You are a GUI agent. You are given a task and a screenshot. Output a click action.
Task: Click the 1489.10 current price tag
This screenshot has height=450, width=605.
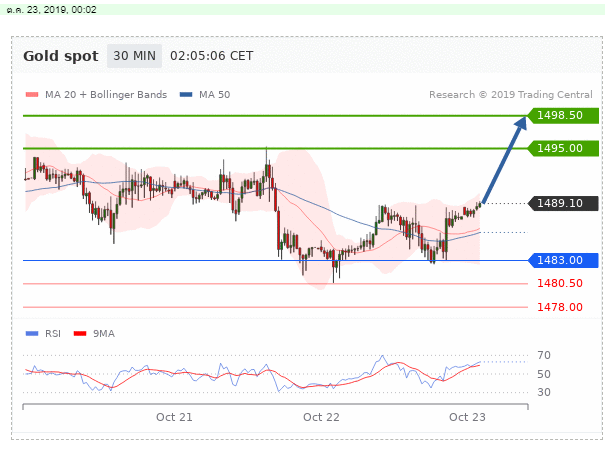click(563, 203)
